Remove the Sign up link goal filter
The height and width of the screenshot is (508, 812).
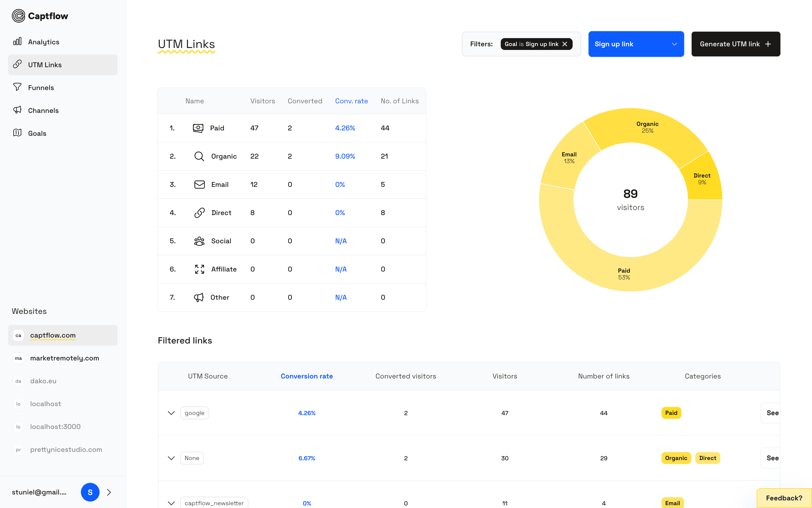click(565, 44)
